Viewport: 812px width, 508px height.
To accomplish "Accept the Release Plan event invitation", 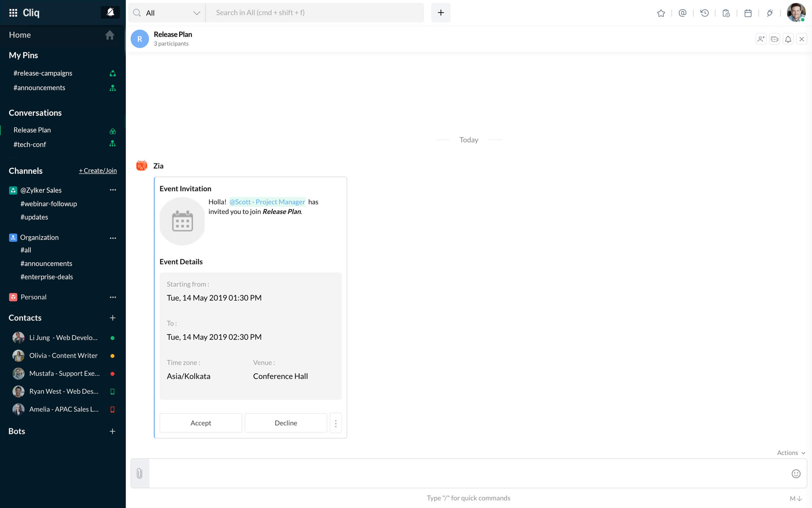I will (201, 423).
